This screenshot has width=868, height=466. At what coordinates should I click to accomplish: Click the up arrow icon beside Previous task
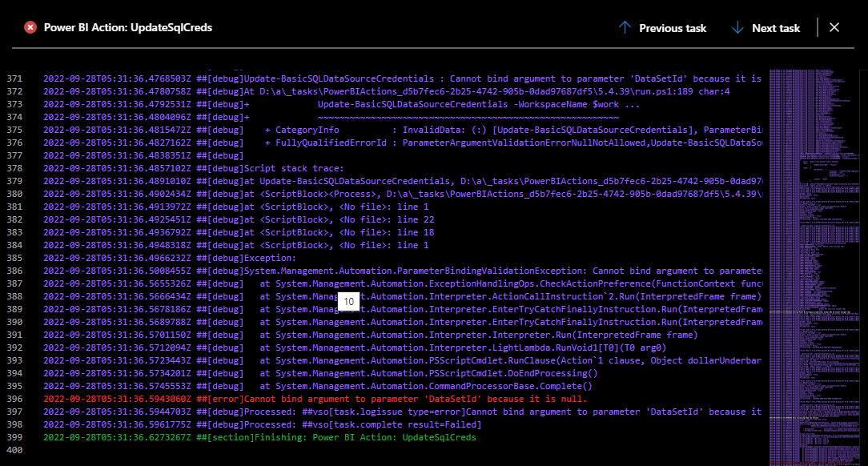tap(625, 28)
